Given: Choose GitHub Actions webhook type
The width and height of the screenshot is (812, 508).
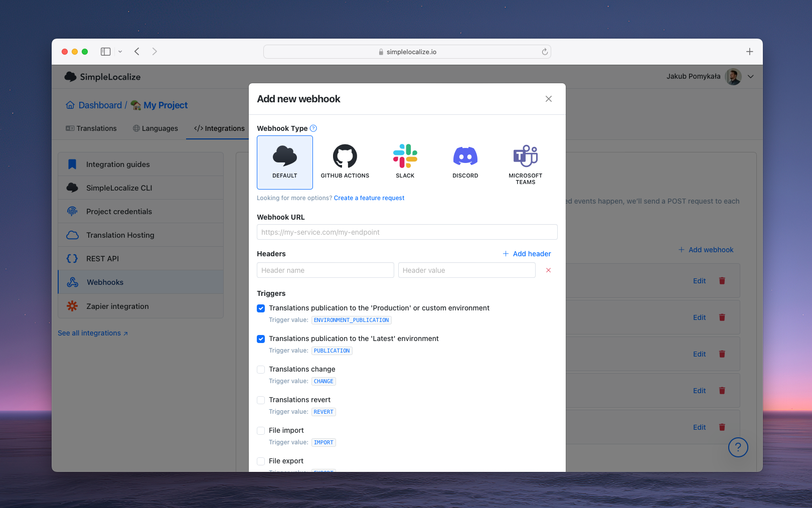Looking at the screenshot, I should 345,162.
